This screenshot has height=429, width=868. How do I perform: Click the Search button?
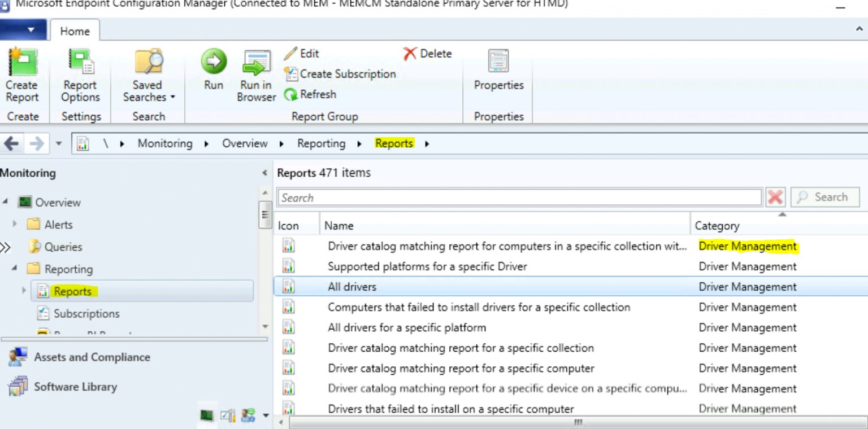click(x=824, y=197)
